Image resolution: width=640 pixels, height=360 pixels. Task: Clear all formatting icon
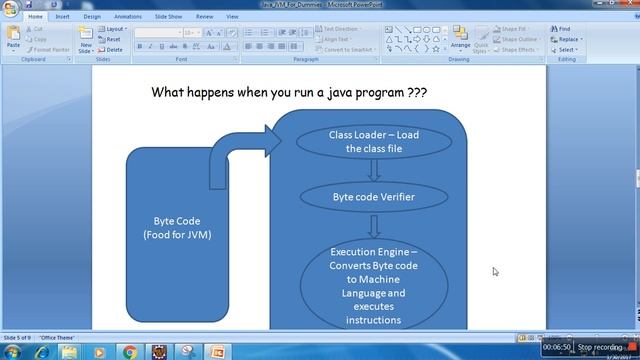(232, 33)
